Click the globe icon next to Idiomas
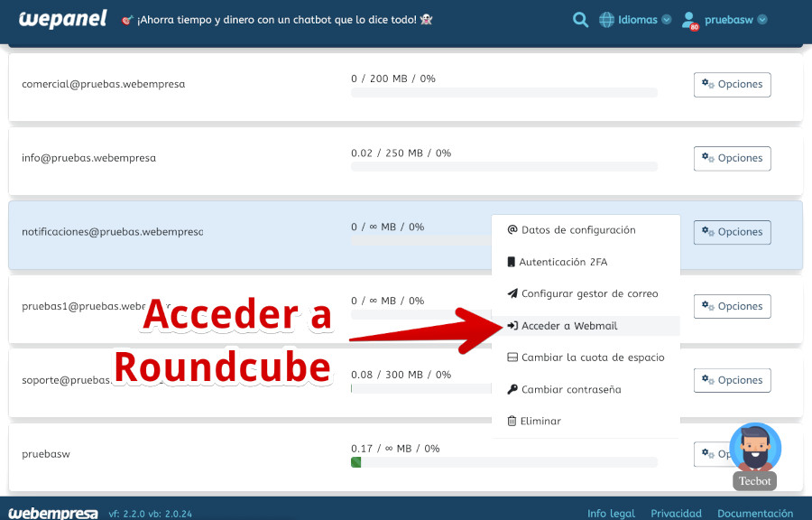The width and height of the screenshot is (812, 520). tap(606, 20)
